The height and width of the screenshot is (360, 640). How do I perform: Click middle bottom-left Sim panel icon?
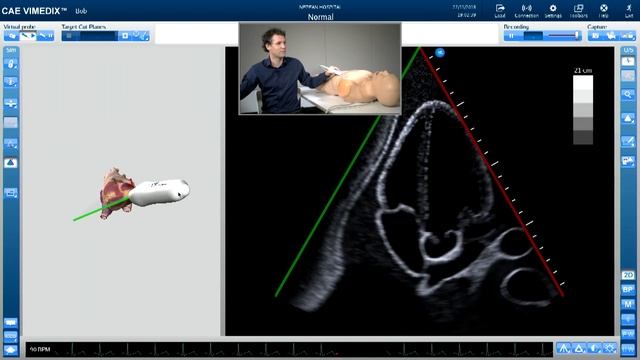[x=11, y=336]
